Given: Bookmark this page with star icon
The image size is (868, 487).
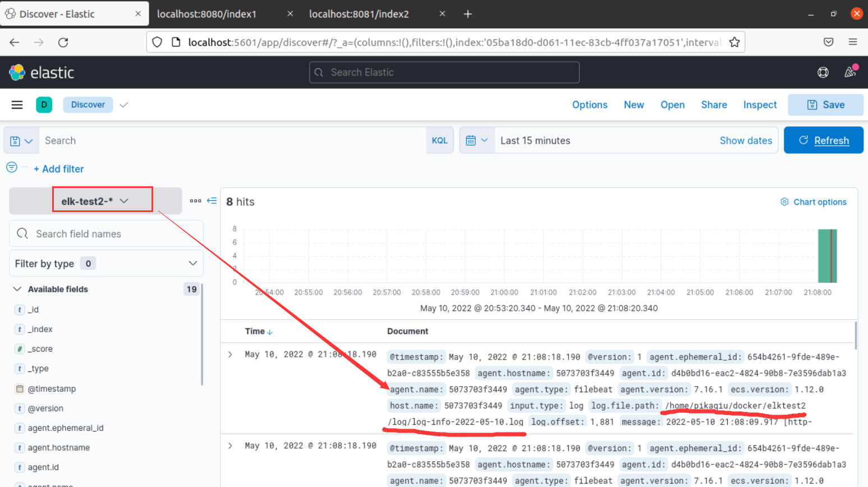Looking at the screenshot, I should 734,42.
